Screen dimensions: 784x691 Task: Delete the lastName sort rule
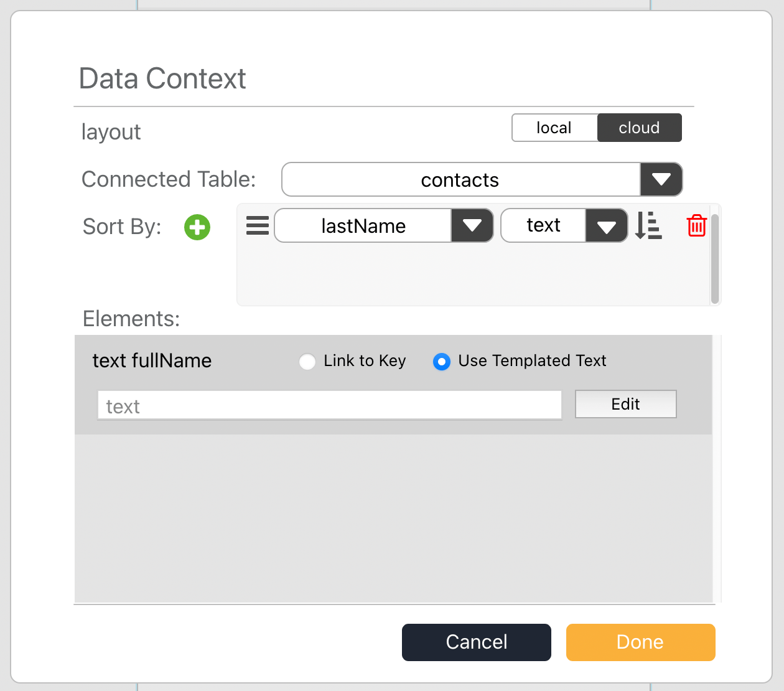(x=696, y=225)
